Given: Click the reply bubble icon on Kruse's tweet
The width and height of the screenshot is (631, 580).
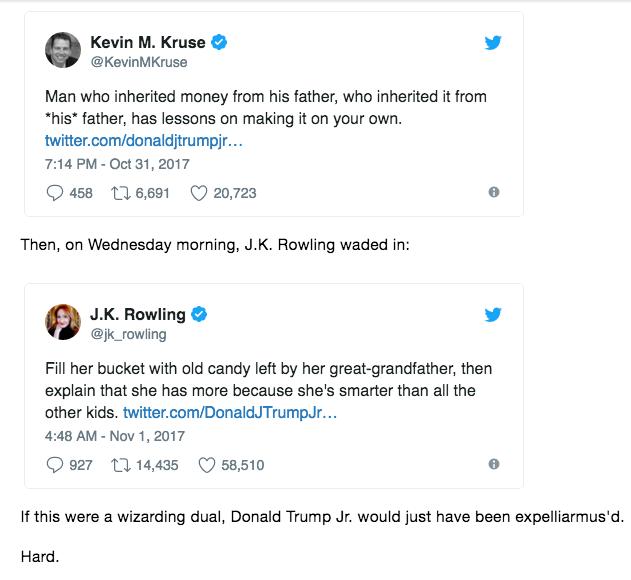Looking at the screenshot, I should 55,193.
